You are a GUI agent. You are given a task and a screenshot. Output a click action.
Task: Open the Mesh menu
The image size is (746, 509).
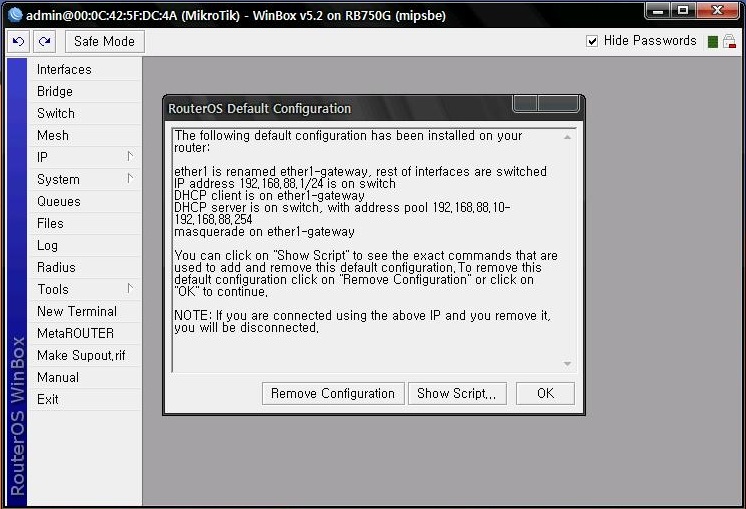(85, 136)
